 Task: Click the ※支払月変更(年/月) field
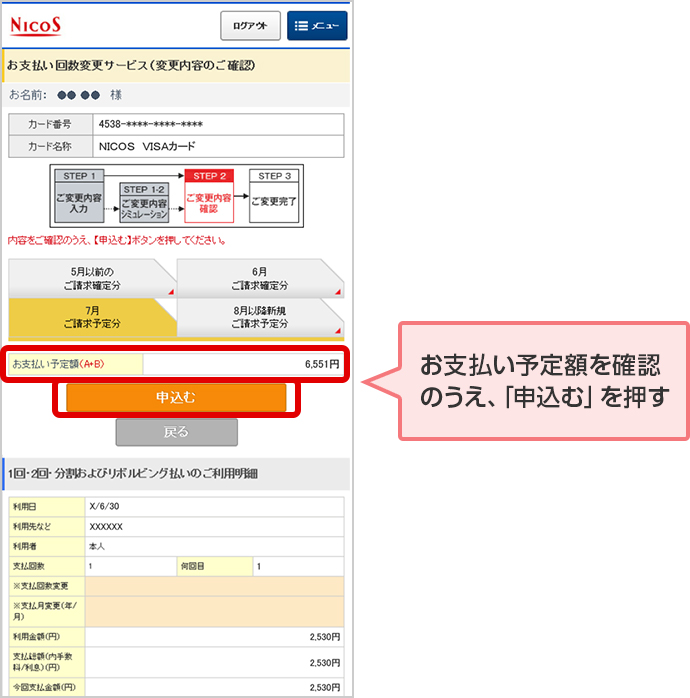point(214,610)
